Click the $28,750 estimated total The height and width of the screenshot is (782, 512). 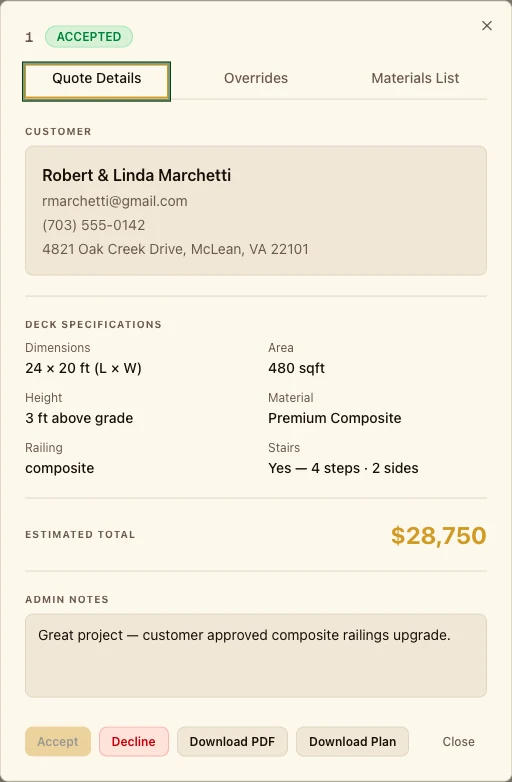point(438,535)
